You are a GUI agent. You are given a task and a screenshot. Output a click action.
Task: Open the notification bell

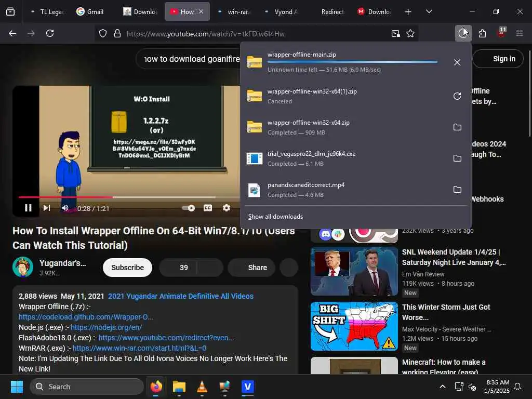518,387
